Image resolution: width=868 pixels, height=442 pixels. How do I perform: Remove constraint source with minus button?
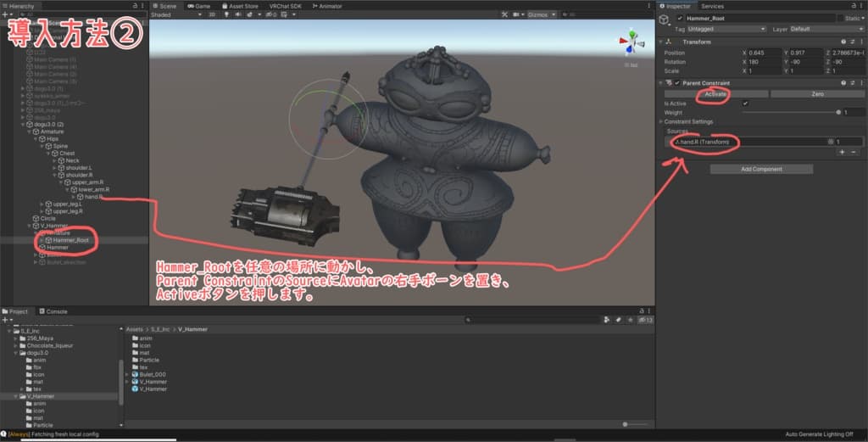click(x=854, y=152)
